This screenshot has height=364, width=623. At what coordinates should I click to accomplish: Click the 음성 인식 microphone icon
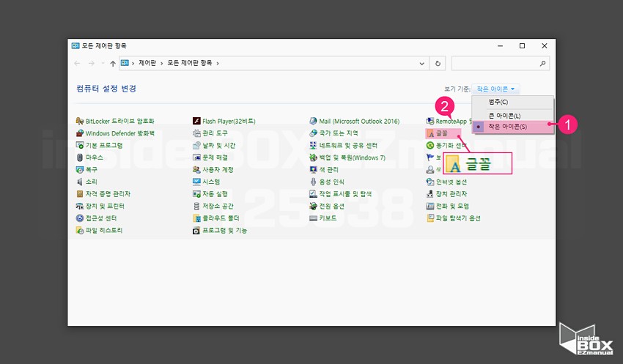pyautogui.click(x=313, y=182)
